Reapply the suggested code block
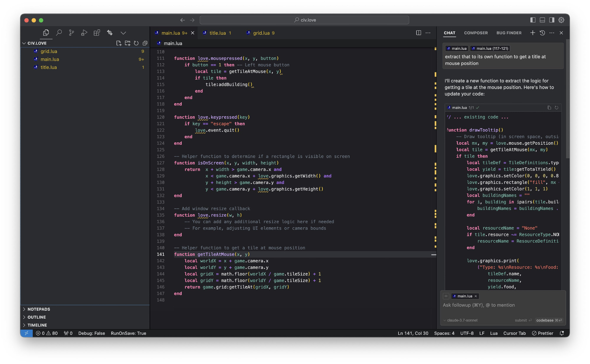Viewport: 590px width, 364px height. (556, 108)
